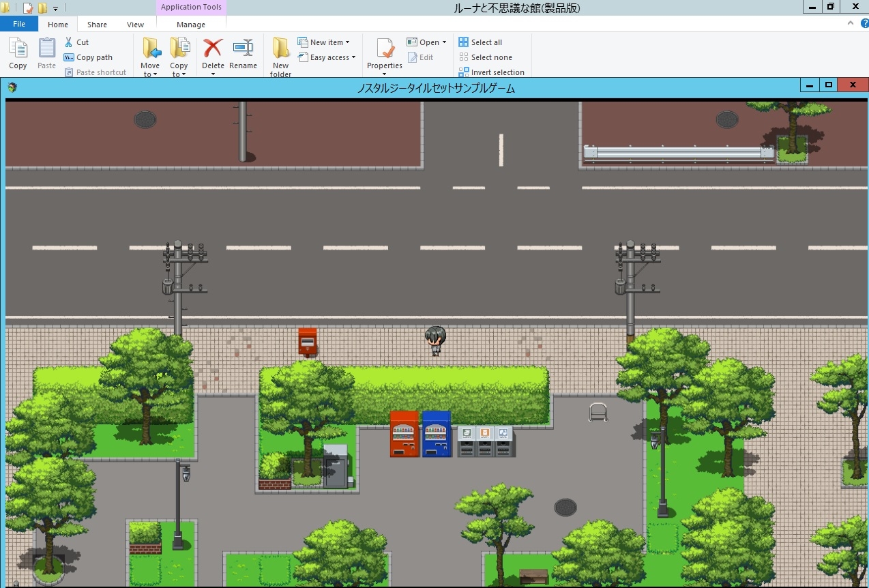
Task: Open Properties with the checkmark icon
Action: [385, 48]
